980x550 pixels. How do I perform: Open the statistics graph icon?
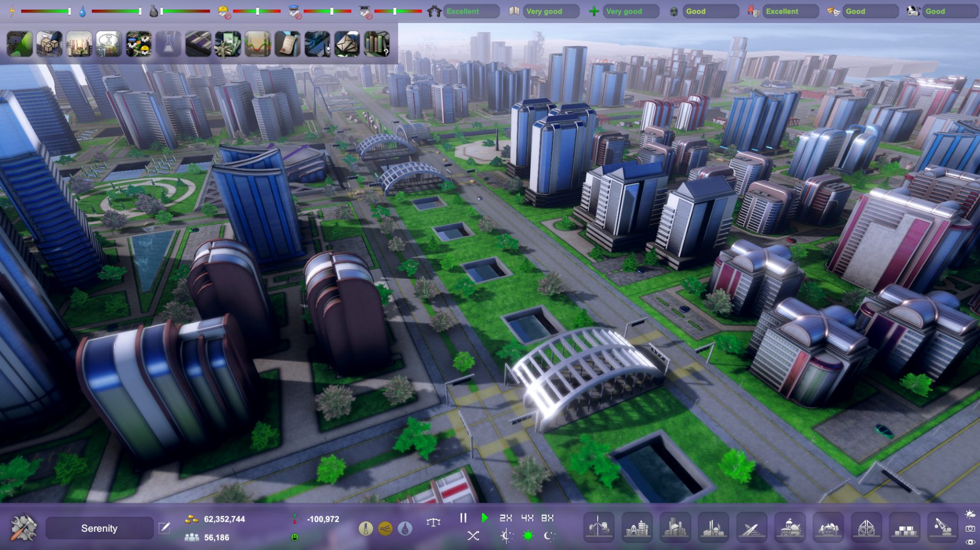[258, 43]
